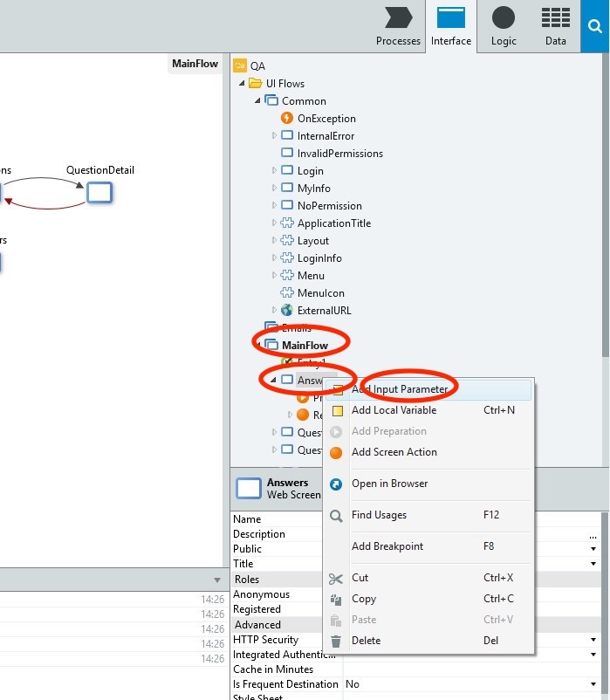
Task: Click the LoginInfo web block icon
Action: 287,257
